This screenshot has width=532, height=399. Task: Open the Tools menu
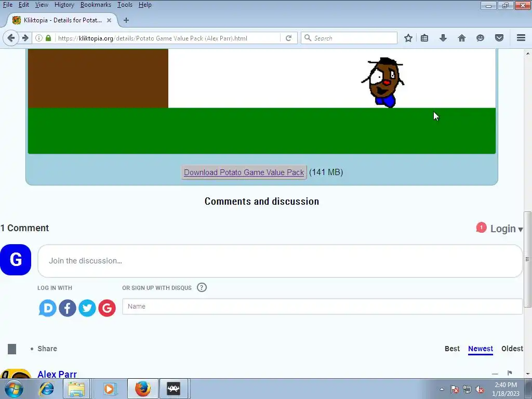click(125, 5)
